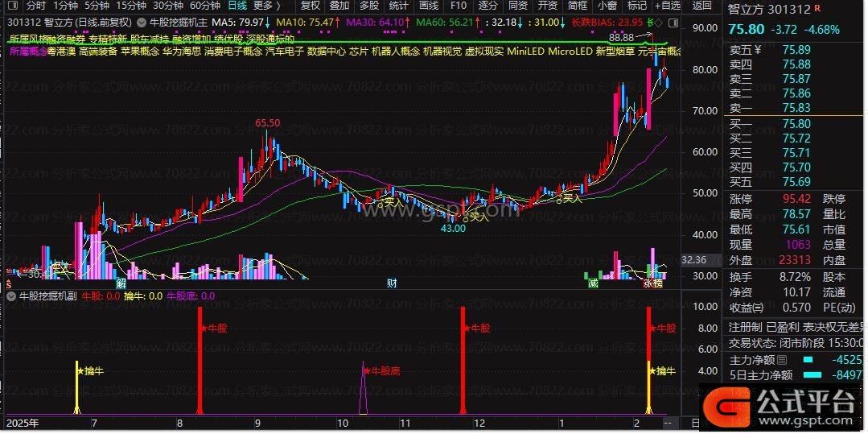
Task: Click the 解 marker near July
Action: click(121, 283)
